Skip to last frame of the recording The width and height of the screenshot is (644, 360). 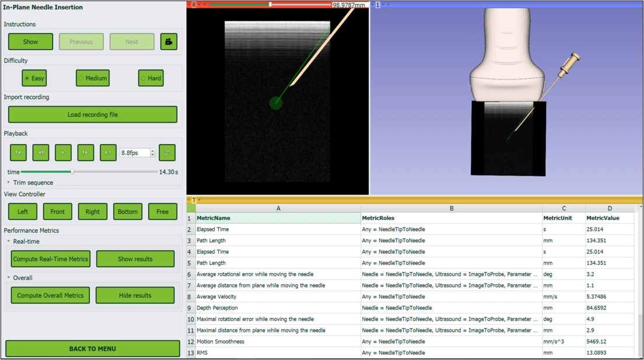(108, 152)
